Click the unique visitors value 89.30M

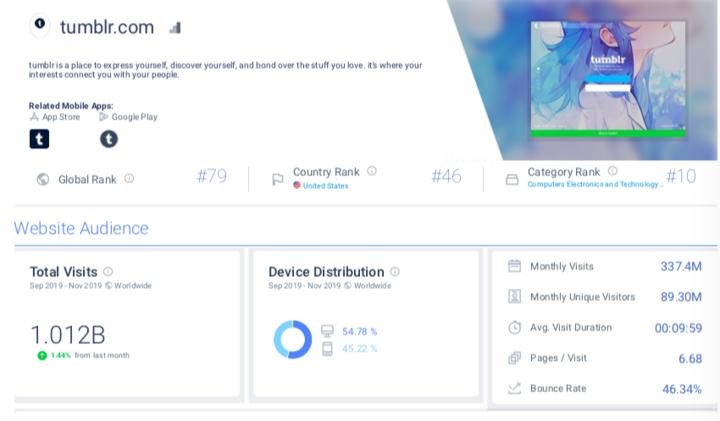(x=681, y=297)
